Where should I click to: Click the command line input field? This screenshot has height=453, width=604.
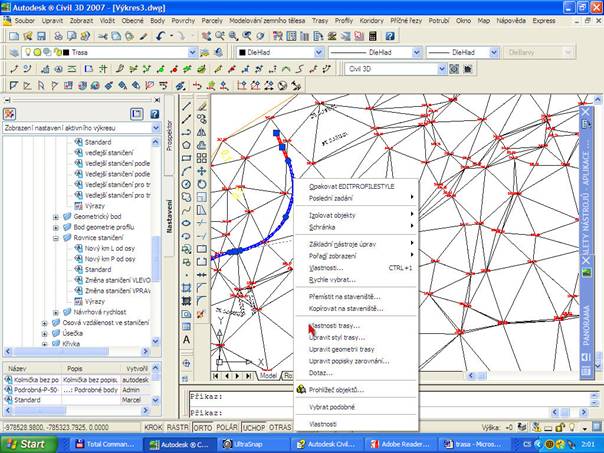pos(391,413)
